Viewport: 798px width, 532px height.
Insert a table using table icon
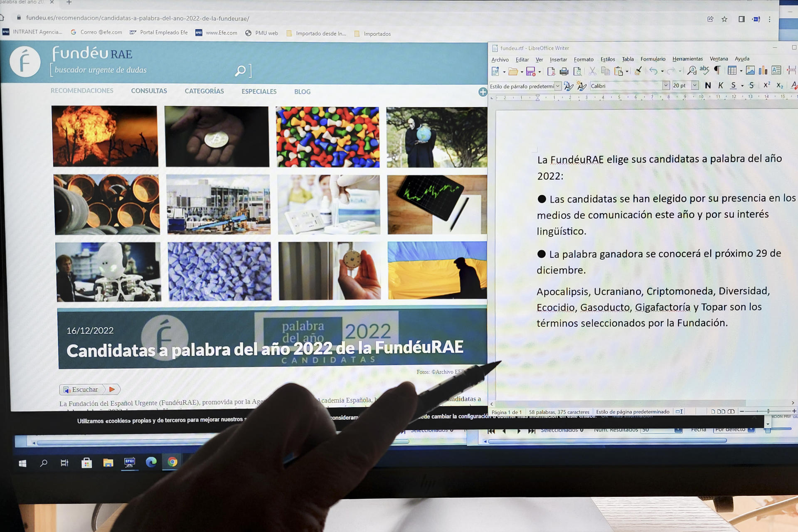732,71
